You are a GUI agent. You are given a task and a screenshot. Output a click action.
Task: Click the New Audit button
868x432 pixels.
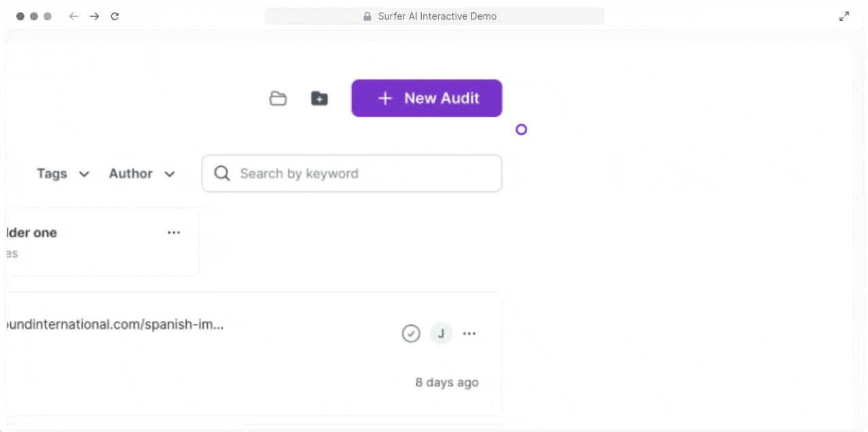point(427,98)
